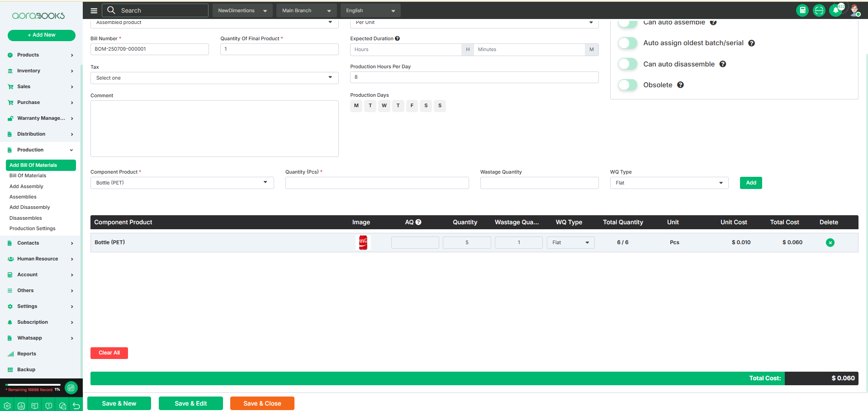Enable Auto assign oldest batch/serial toggle
The height and width of the screenshot is (411, 868).
pyautogui.click(x=628, y=43)
